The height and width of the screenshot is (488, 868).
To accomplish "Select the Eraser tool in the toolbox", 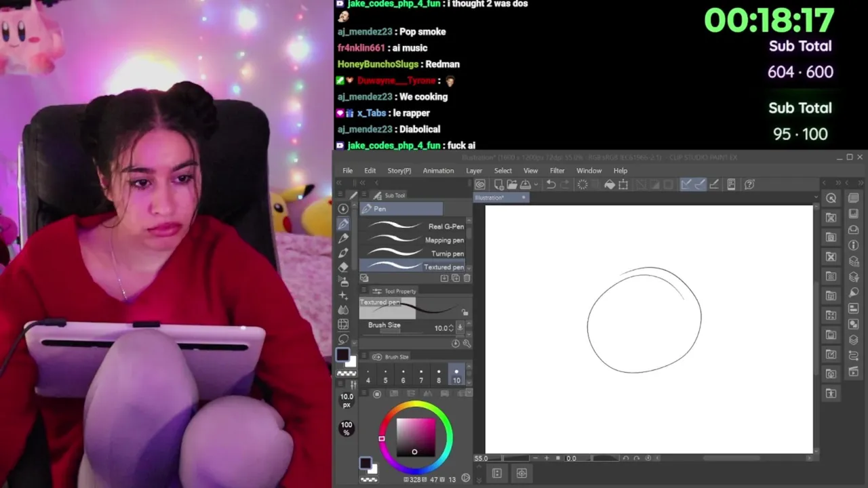I will point(343,267).
